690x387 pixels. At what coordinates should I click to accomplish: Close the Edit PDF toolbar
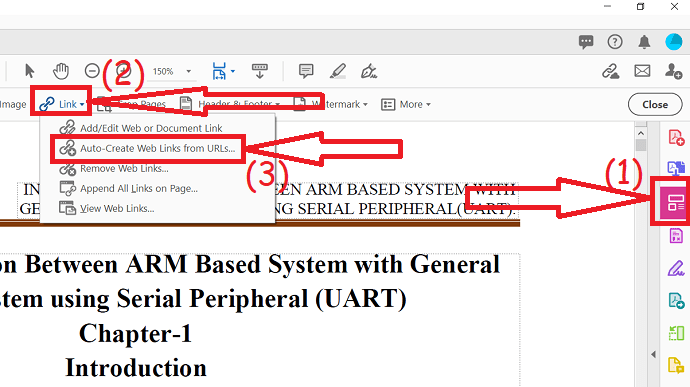[x=655, y=104]
